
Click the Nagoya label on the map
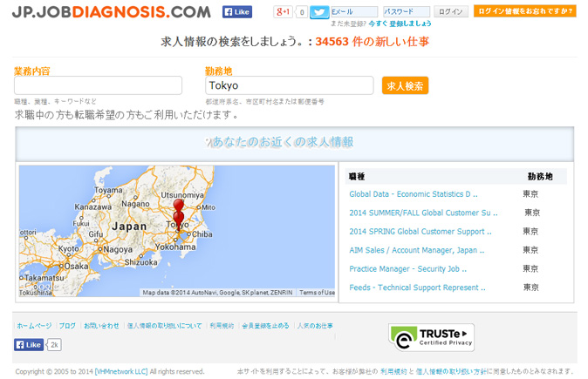point(118,249)
